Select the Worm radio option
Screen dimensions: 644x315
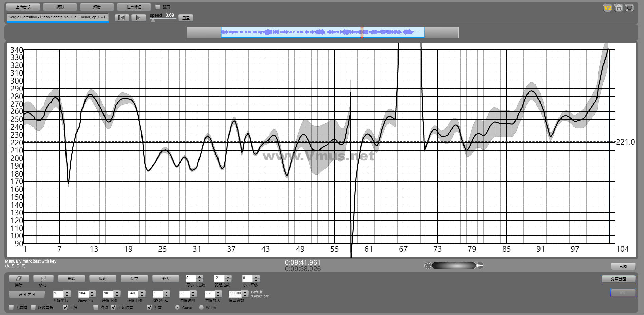pos(201,307)
